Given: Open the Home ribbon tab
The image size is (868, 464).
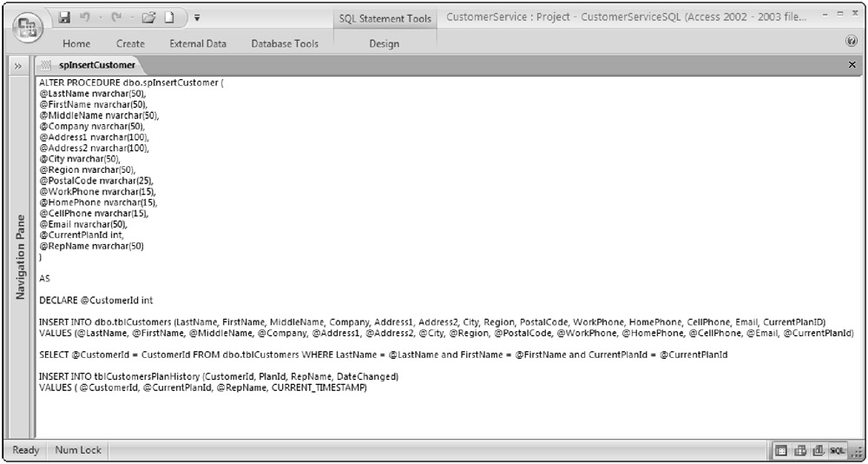Looking at the screenshot, I should (x=76, y=43).
